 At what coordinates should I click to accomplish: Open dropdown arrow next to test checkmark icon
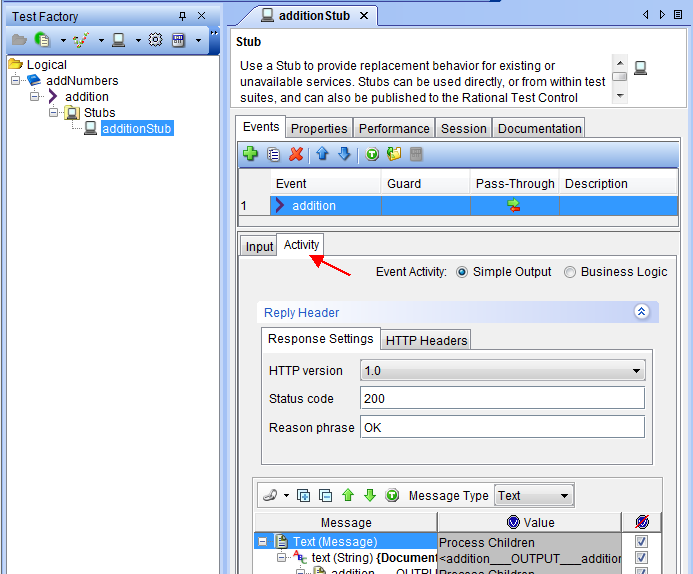tap(101, 41)
